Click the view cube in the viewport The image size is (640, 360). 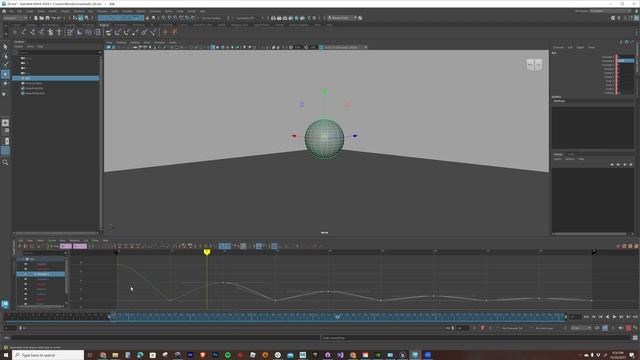click(x=534, y=64)
